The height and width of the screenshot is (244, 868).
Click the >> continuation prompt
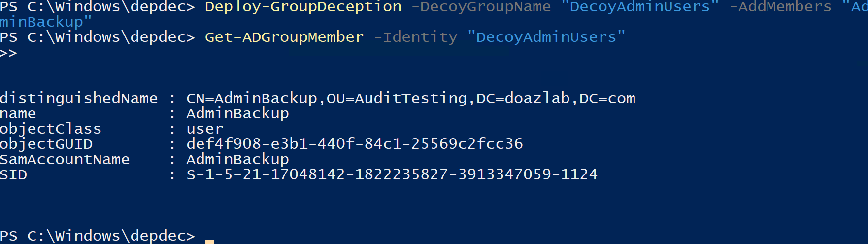(x=8, y=53)
